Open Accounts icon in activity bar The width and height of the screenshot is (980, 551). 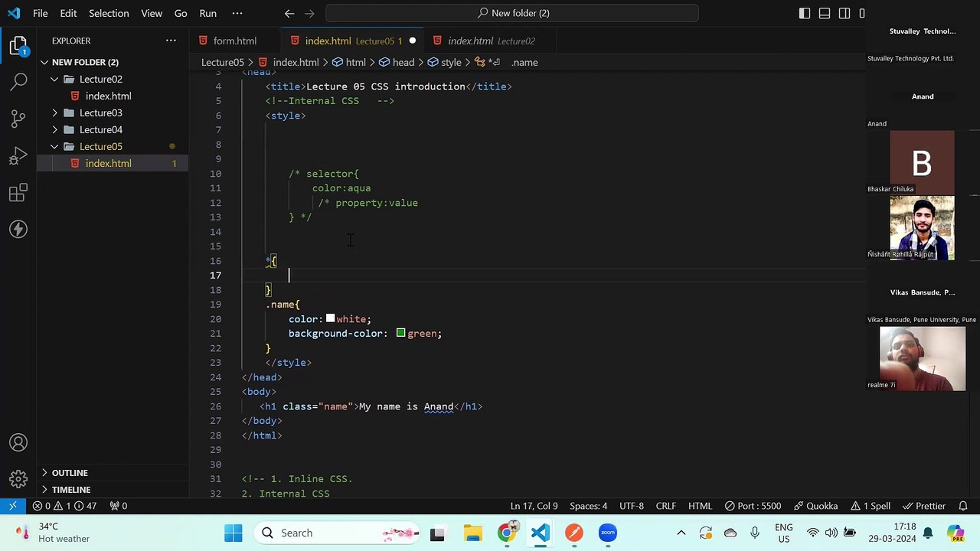tap(19, 443)
